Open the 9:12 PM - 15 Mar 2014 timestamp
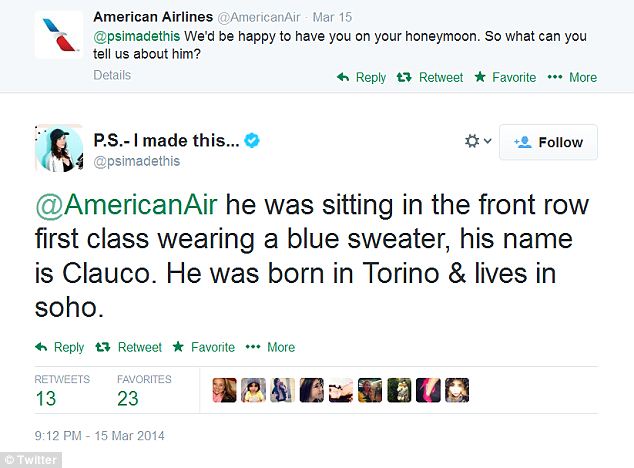This screenshot has height=468, width=634. coord(100,435)
